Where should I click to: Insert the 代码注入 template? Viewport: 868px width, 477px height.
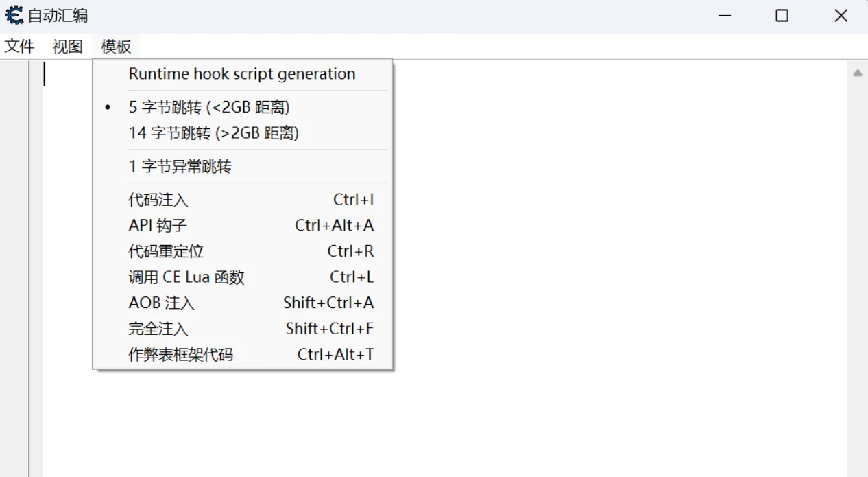tap(158, 200)
